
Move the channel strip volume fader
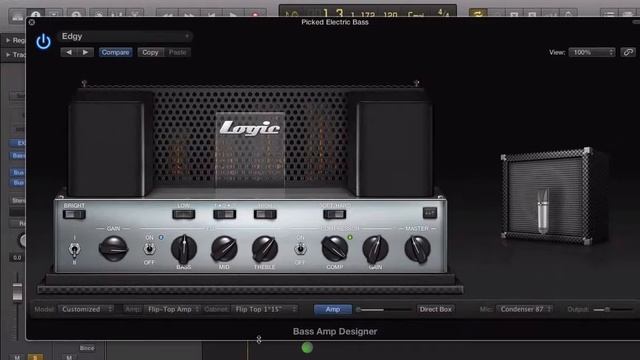pyautogui.click(x=17, y=292)
